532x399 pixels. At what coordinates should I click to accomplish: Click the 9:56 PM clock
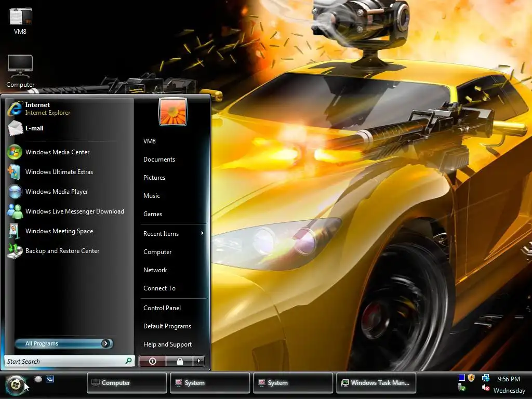pyautogui.click(x=509, y=379)
